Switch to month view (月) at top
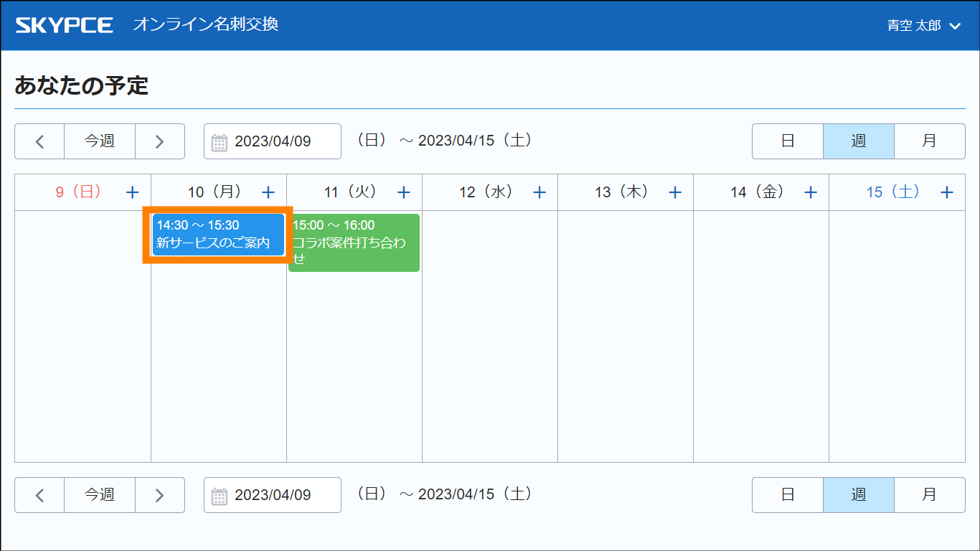 pos(929,141)
